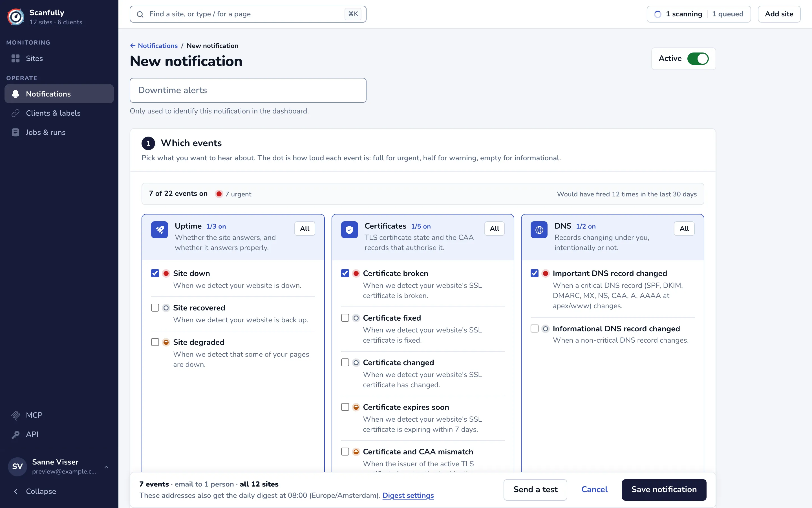Image resolution: width=812 pixels, height=508 pixels.
Task: Open the Digest settings link
Action: [408, 496]
